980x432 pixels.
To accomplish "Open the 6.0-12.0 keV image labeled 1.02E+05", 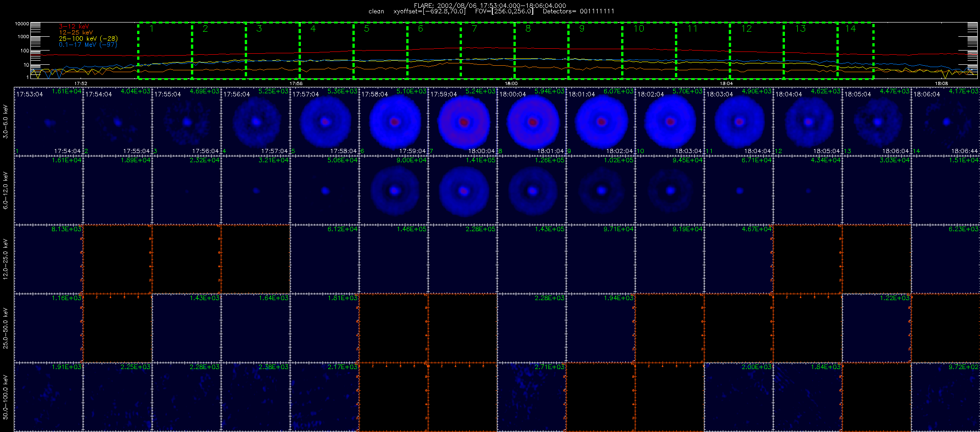I will pyautogui.click(x=600, y=190).
